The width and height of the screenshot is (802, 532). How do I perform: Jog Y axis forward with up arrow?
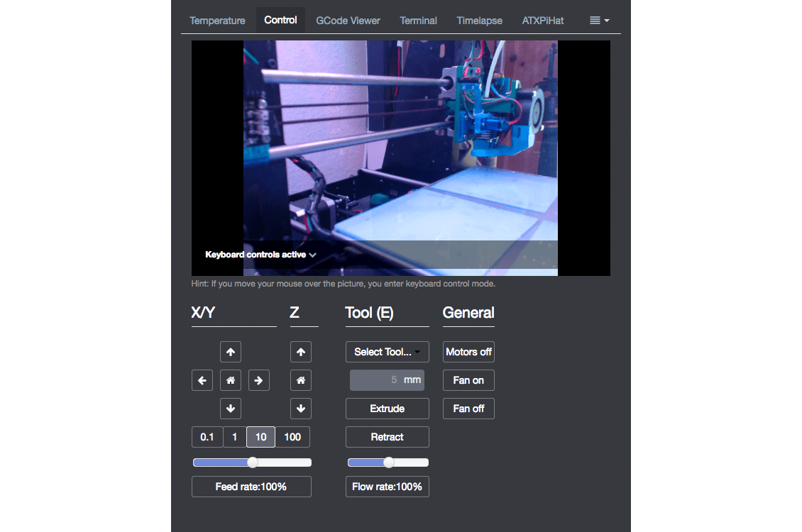[x=230, y=352]
